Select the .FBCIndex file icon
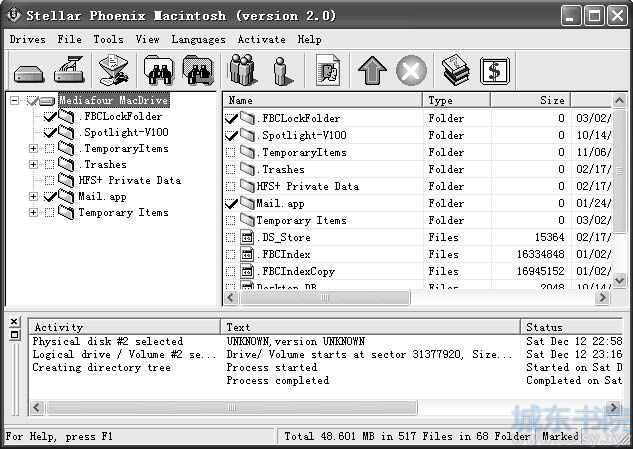633x449 pixels. pyautogui.click(x=247, y=254)
